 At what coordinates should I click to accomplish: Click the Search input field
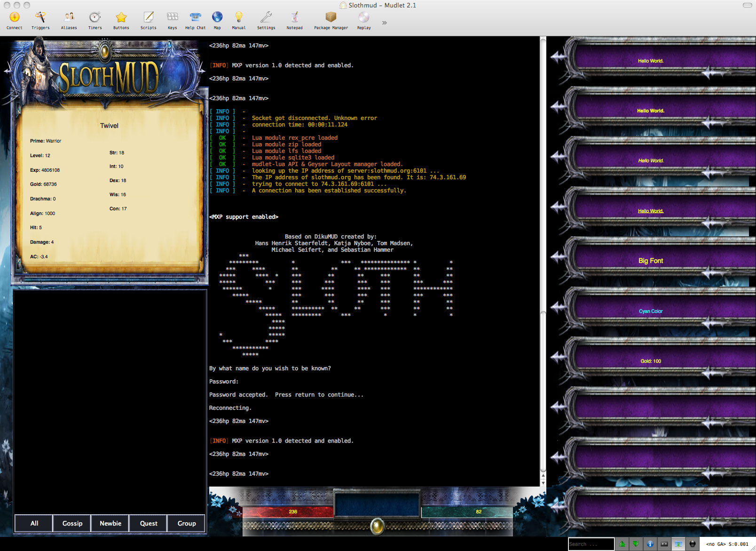click(591, 544)
